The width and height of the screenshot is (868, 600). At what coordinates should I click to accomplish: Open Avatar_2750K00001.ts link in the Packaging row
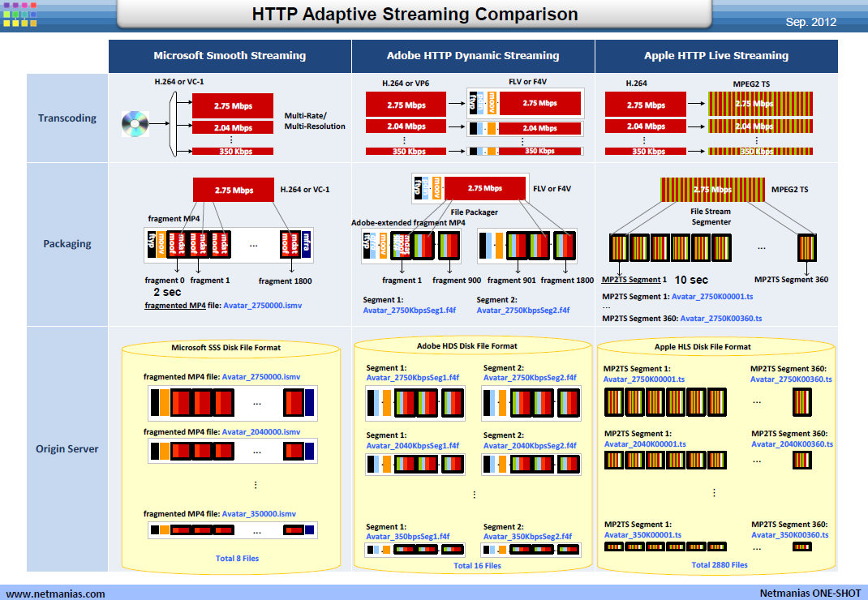(712, 297)
